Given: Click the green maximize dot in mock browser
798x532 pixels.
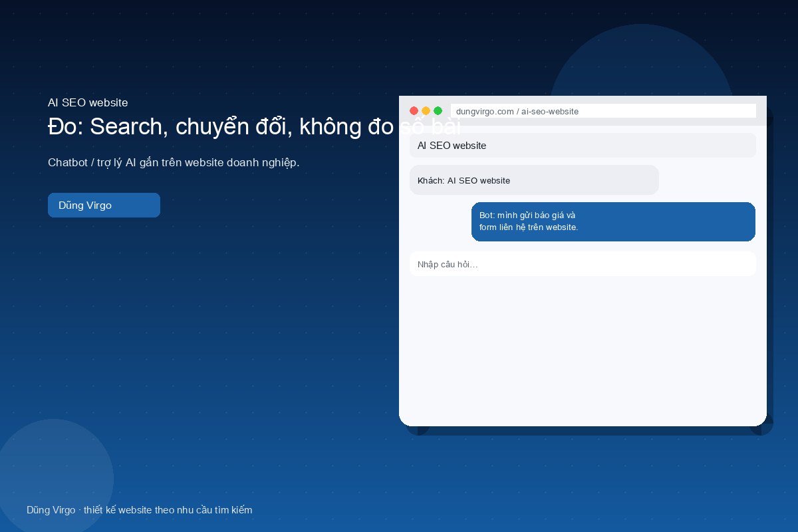Looking at the screenshot, I should pos(438,111).
